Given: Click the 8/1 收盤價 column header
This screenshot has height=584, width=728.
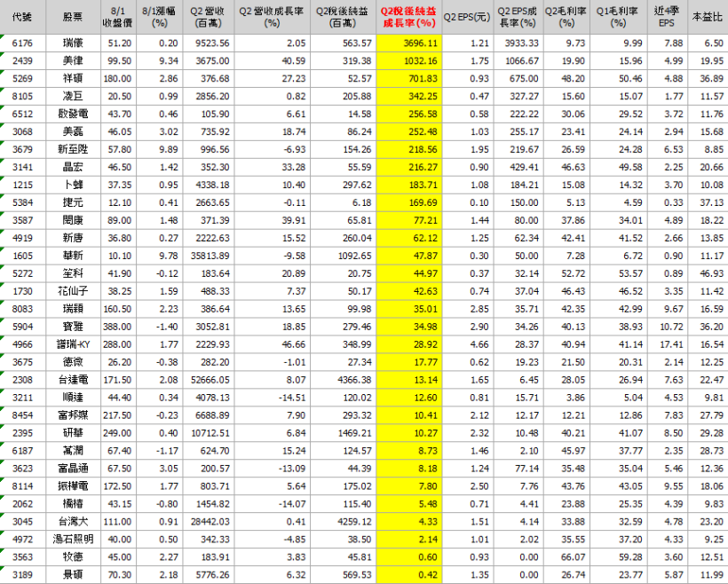Looking at the screenshot, I should pos(118,17).
